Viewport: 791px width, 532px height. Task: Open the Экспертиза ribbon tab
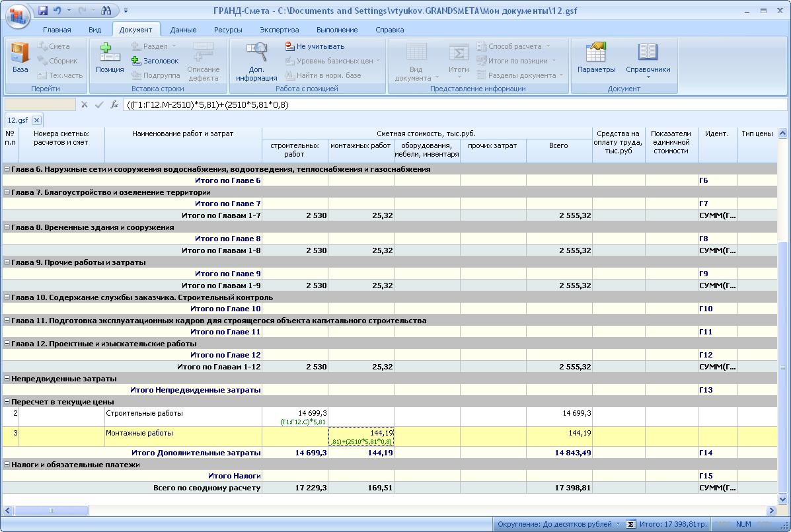(279, 30)
